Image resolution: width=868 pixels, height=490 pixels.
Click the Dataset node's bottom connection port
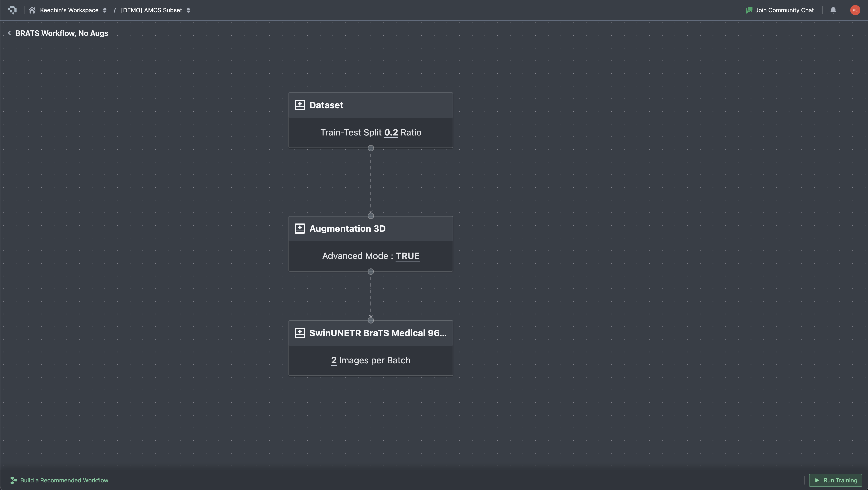(371, 148)
